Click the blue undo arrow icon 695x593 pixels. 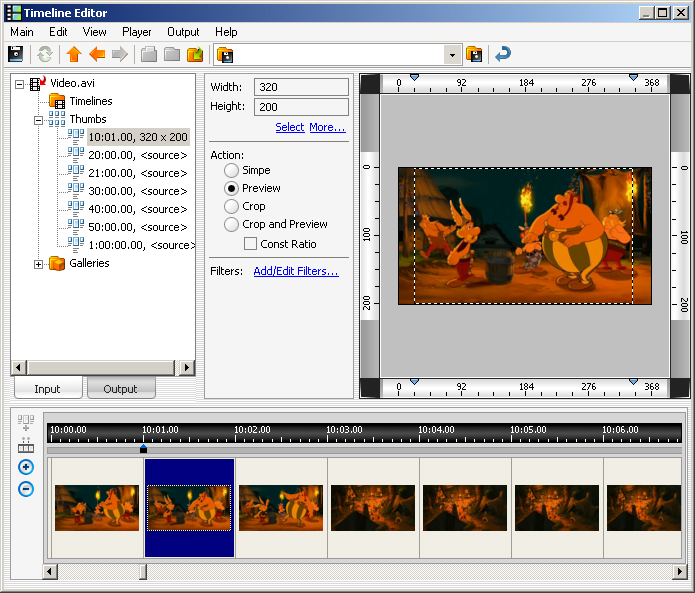coord(503,54)
